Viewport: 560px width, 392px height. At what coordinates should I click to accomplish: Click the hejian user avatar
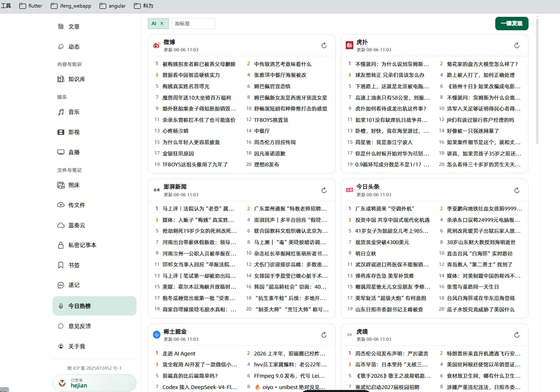[62, 383]
